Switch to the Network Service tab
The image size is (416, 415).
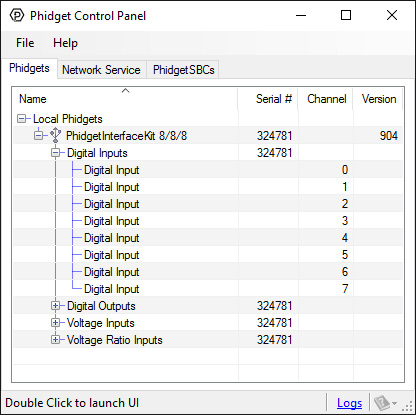click(101, 70)
